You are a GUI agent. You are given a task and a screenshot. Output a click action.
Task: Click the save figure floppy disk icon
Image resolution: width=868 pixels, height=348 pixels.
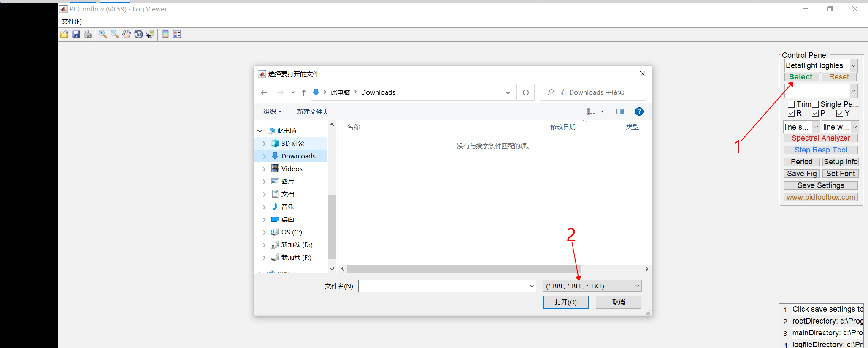click(76, 34)
